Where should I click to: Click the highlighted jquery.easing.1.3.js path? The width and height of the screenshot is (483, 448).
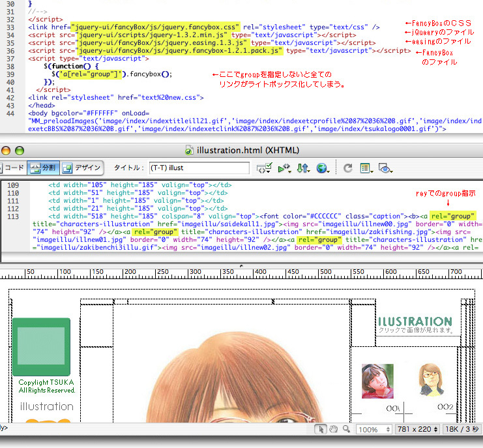click(162, 42)
